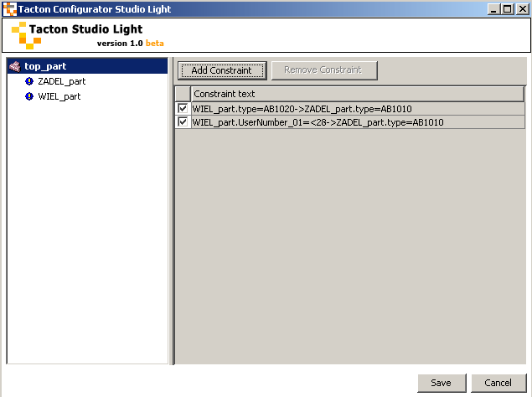
Task: Click Remove Constraint button
Action: [324, 70]
